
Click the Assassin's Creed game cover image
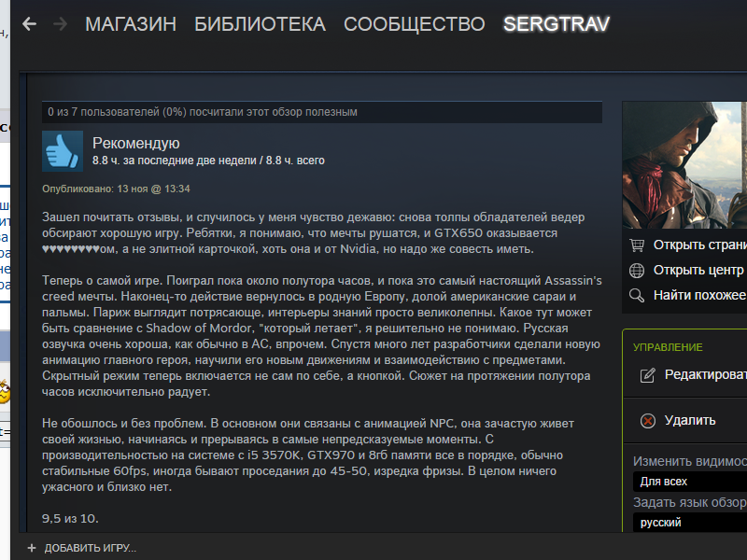pos(684,165)
